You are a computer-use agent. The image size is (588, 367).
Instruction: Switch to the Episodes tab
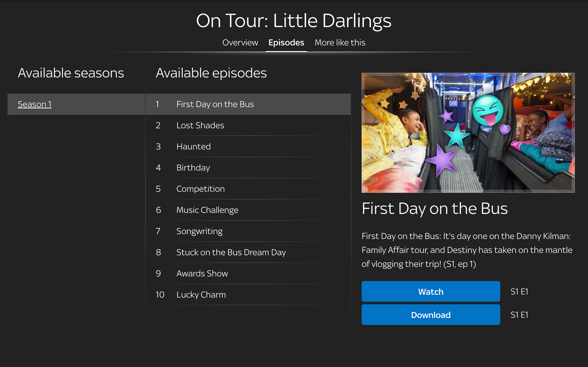pos(286,43)
